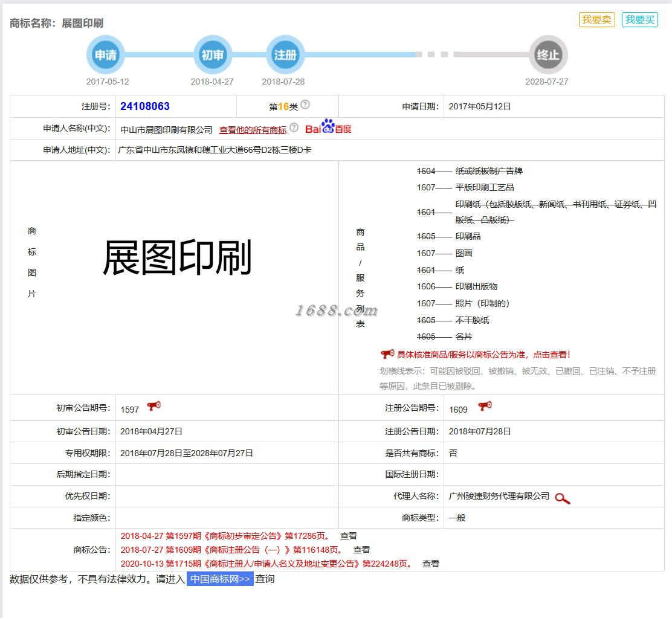The height and width of the screenshot is (618, 672).
Task: Open the 2018-07-27 第1609期 announcement link
Action: click(232, 550)
